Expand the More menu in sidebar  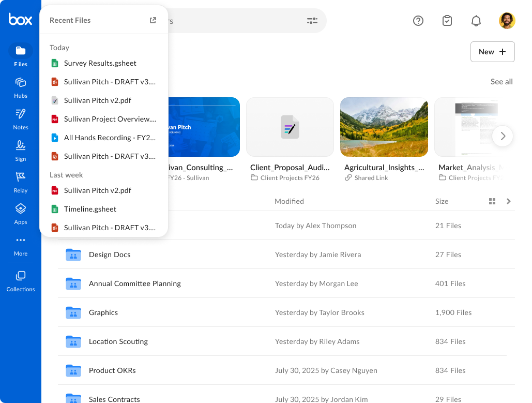pos(21,245)
